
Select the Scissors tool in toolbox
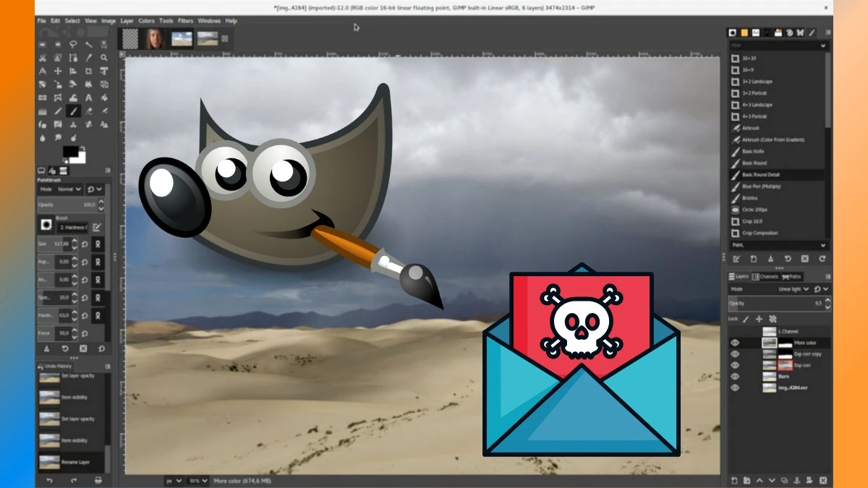click(42, 58)
